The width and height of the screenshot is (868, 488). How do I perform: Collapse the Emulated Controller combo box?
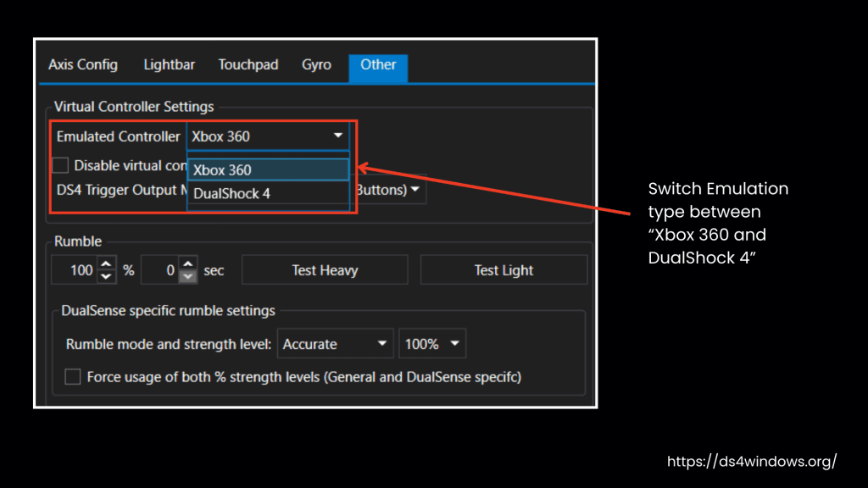[x=268, y=136]
